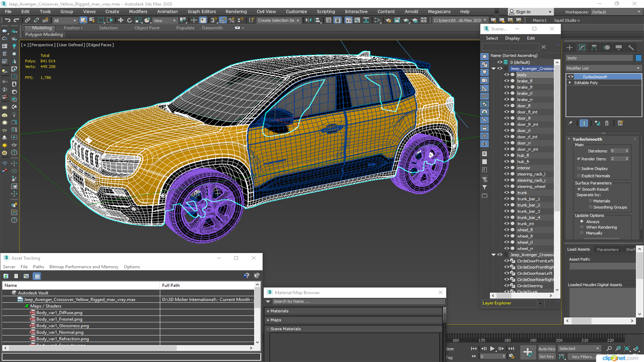Toggle the Angle Snap button
The height and width of the screenshot is (362, 644).
click(223, 20)
